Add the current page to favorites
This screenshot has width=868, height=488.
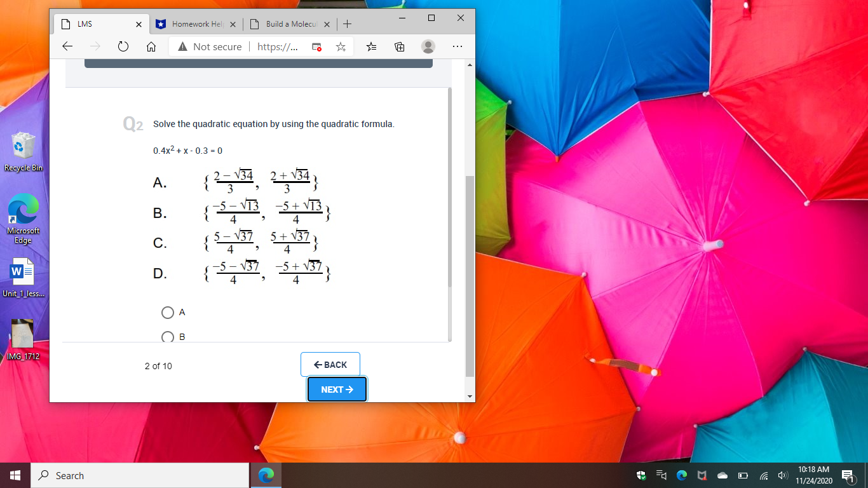click(341, 46)
